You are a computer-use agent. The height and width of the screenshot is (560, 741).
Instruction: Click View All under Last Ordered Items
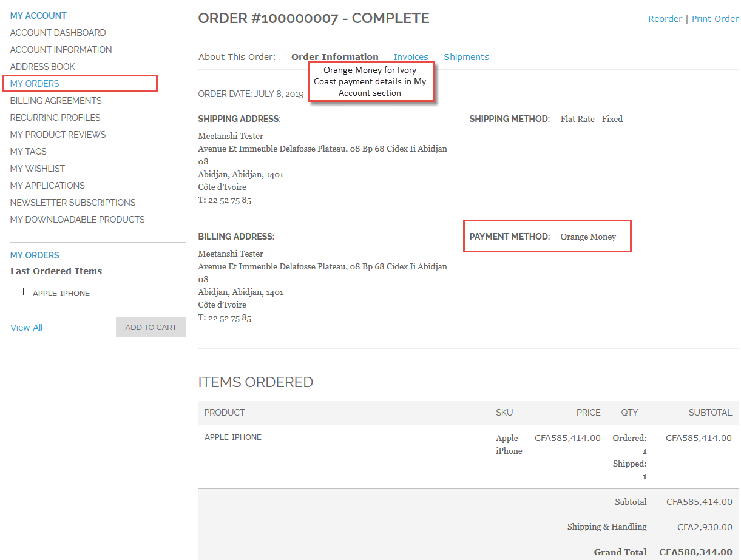[x=26, y=327]
